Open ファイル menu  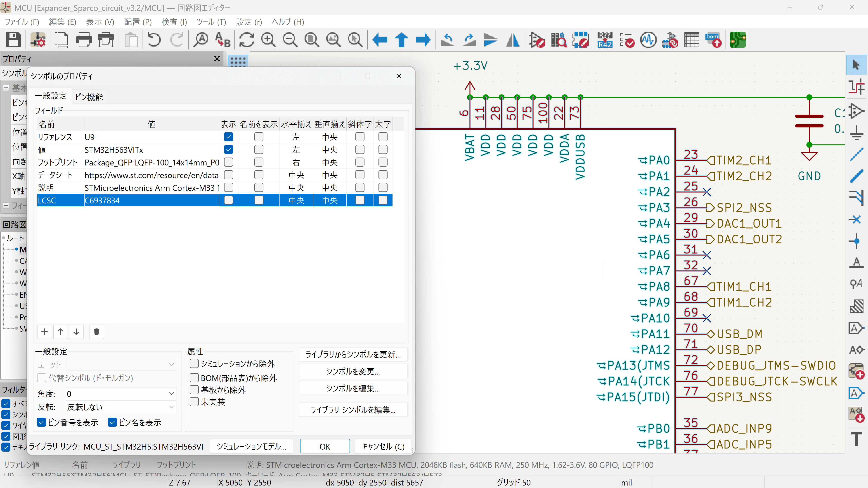(x=21, y=22)
